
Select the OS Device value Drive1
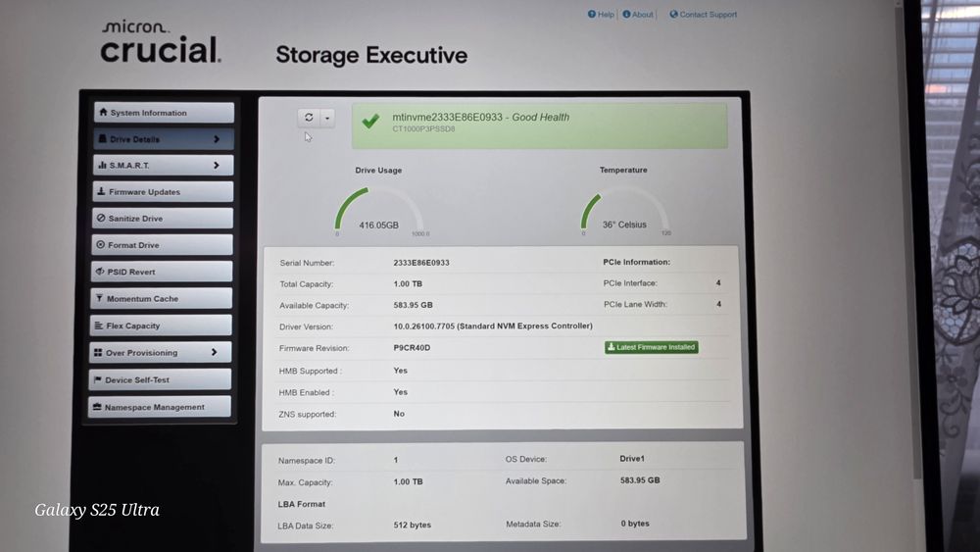click(632, 458)
